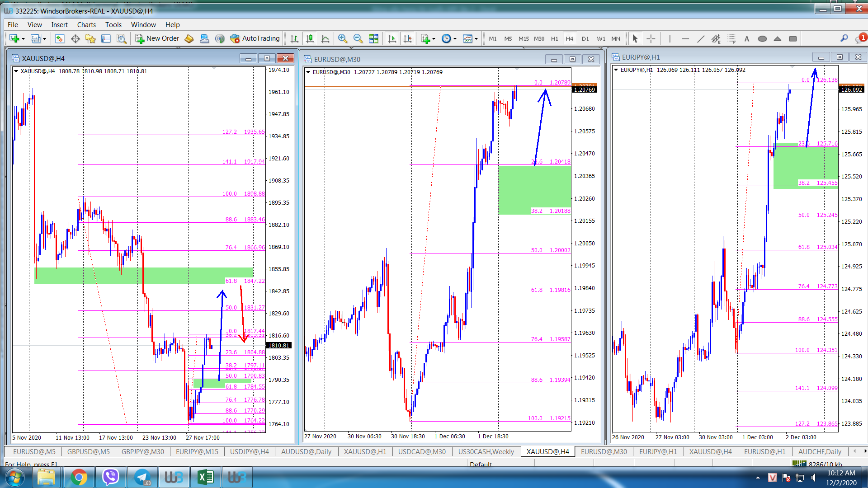This screenshot has height=488, width=868.
Task: Open the Help menu
Action: click(172, 25)
